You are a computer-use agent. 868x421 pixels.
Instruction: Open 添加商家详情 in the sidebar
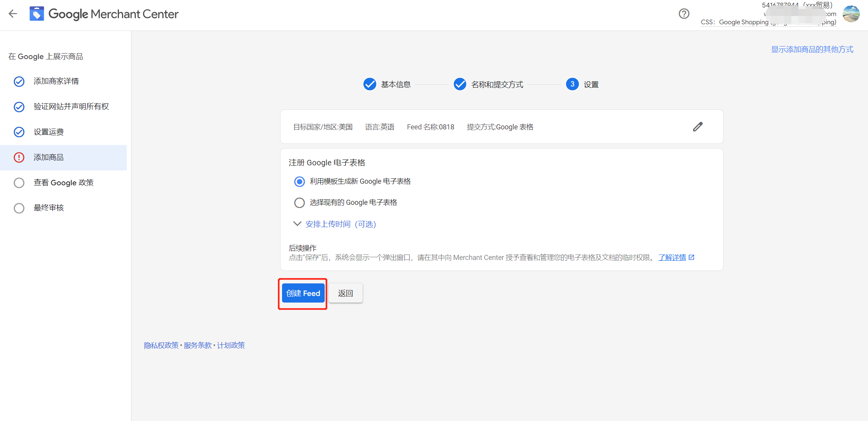tap(56, 81)
